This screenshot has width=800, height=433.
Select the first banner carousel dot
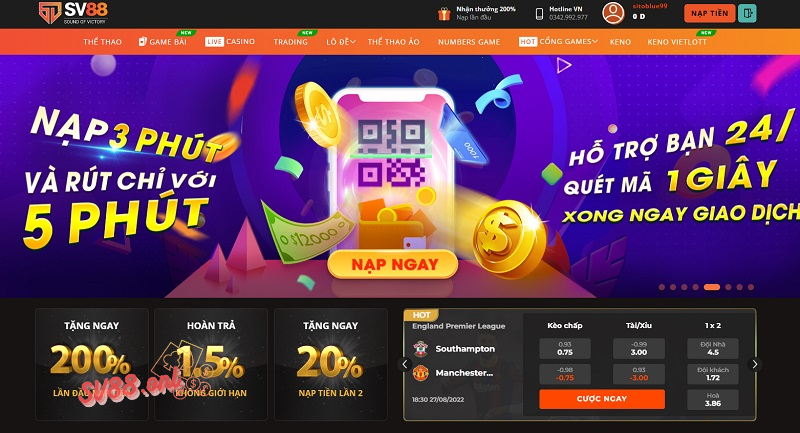(662, 287)
